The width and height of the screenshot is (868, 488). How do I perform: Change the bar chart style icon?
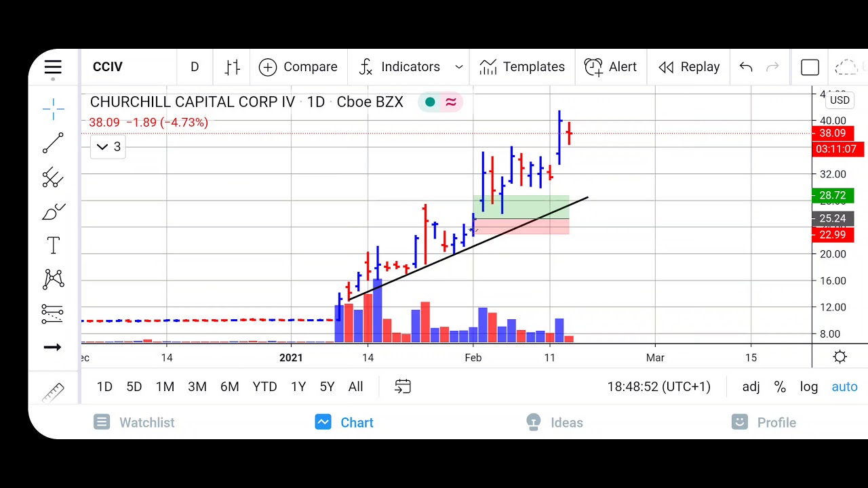pyautogui.click(x=233, y=66)
